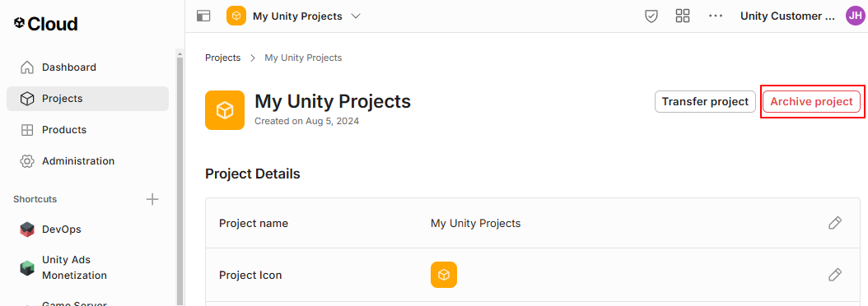868x306 pixels.
Task: Open Unity Customer organization selector
Action: (787, 16)
